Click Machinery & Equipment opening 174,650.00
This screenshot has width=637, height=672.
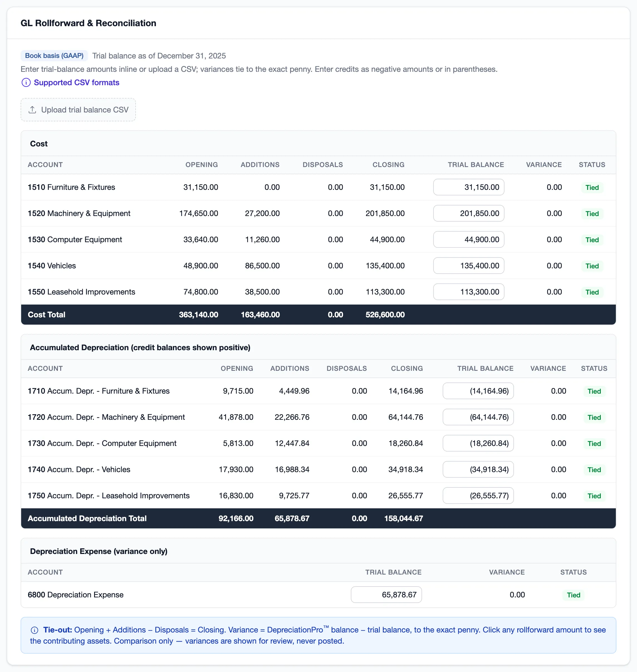[199, 213]
